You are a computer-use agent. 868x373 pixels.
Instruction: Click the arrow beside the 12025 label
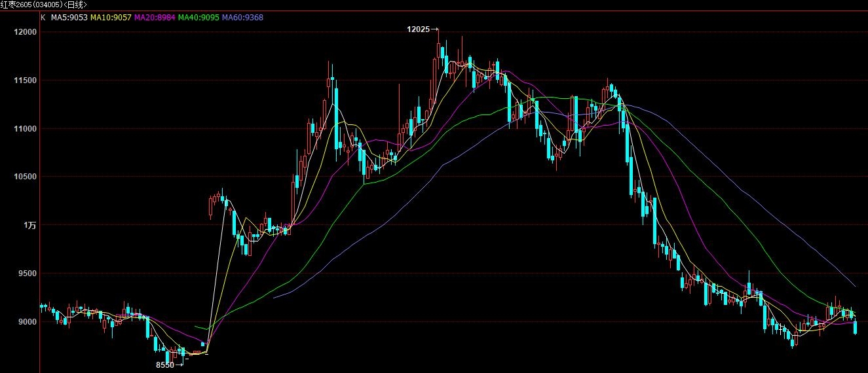click(x=435, y=29)
